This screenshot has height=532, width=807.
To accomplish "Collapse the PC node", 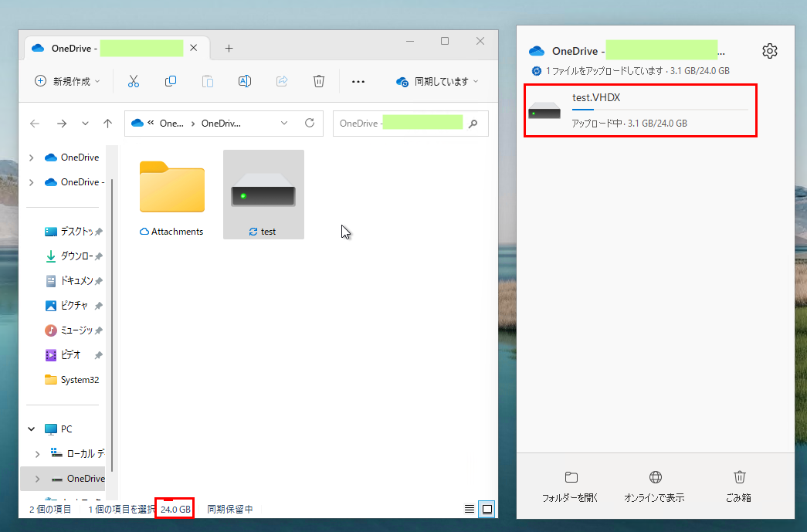I will (x=32, y=429).
